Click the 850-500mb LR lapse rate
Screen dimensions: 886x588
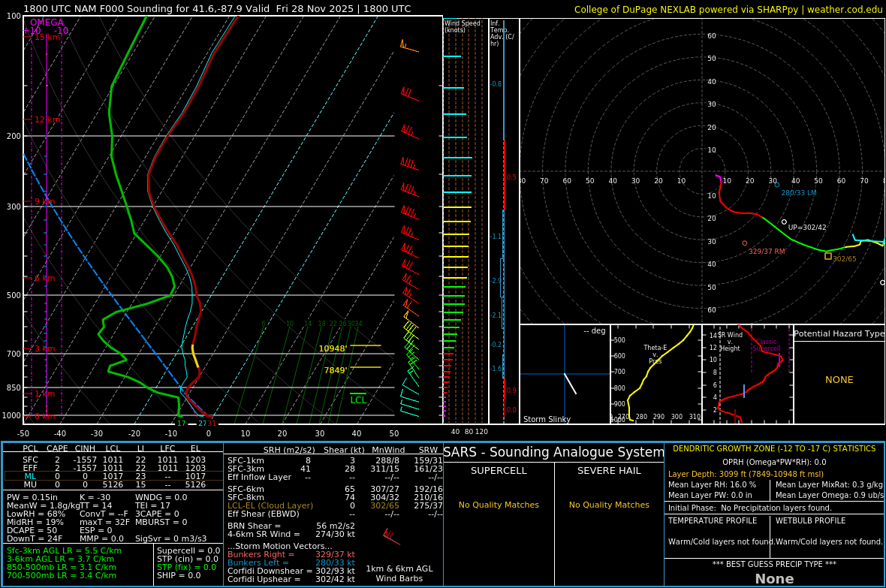tap(62, 567)
